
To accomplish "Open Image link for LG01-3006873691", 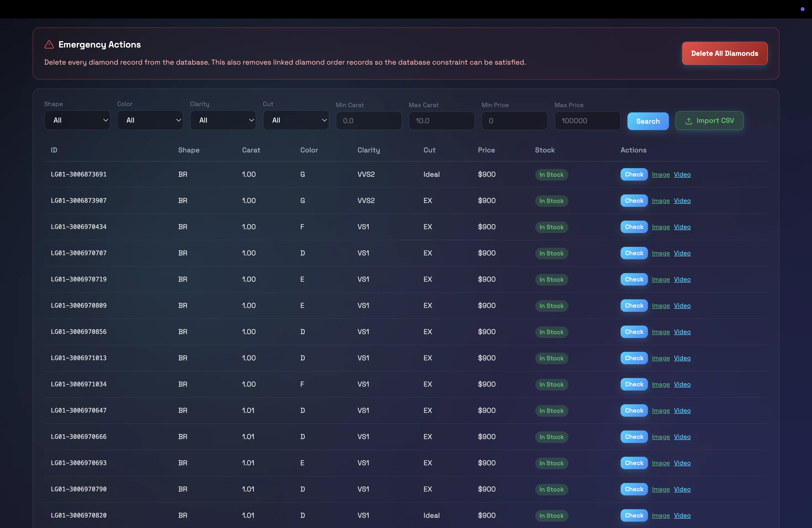I will coord(661,174).
